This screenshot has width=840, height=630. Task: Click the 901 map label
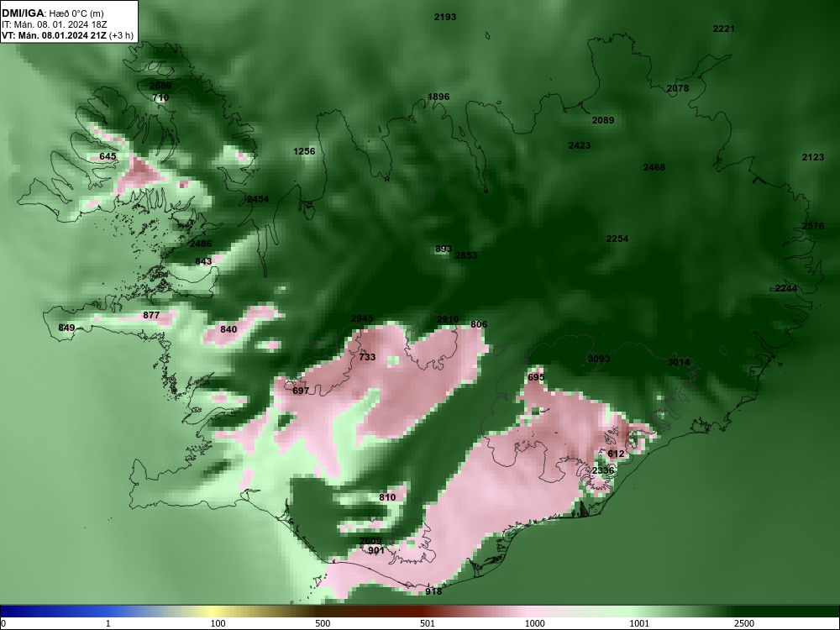376,551
